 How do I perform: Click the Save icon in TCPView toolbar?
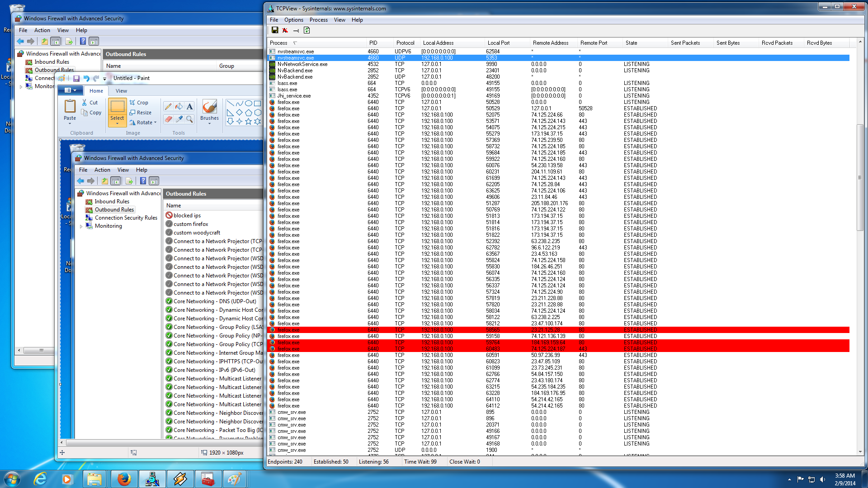tap(274, 30)
